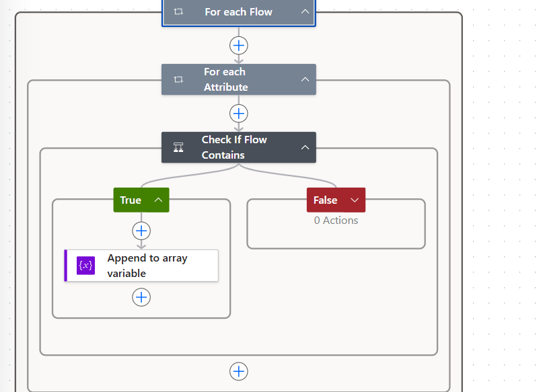Select the For each Attribute title text

point(225,79)
